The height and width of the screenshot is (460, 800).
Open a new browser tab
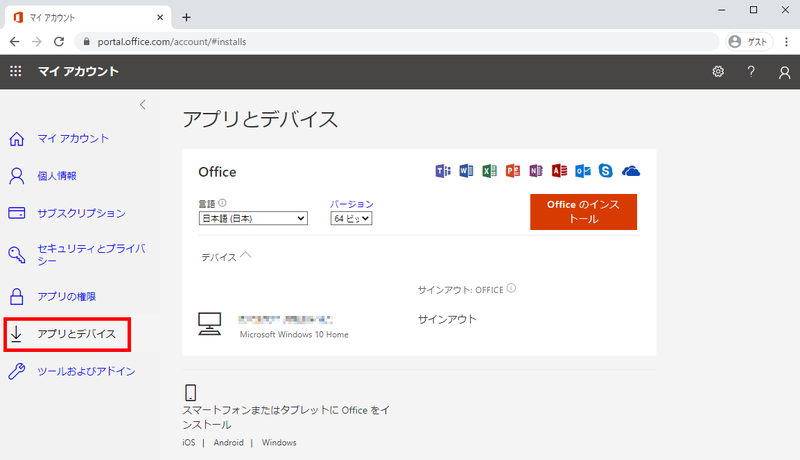tap(187, 17)
